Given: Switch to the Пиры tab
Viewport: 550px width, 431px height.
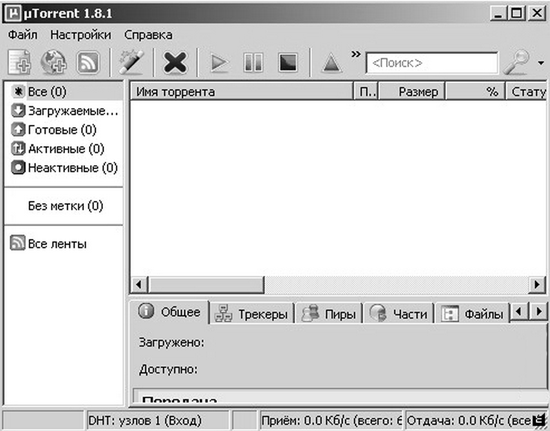Looking at the screenshot, I should click(x=329, y=314).
